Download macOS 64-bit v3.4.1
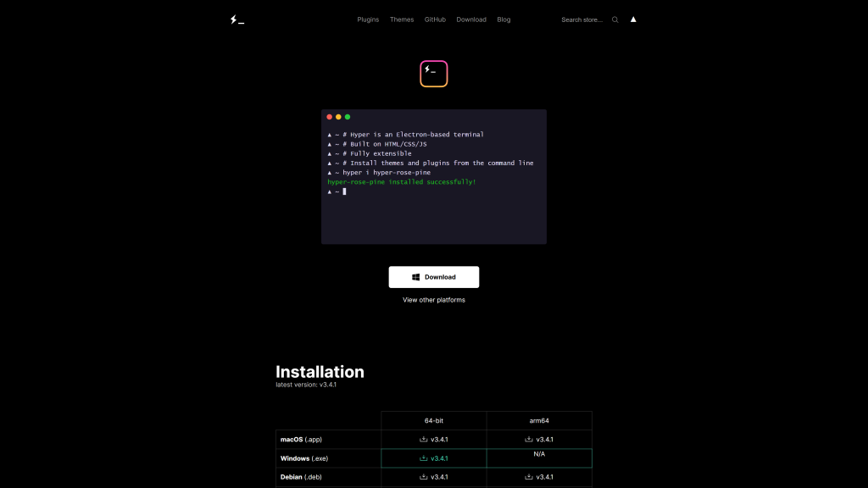 pos(434,440)
